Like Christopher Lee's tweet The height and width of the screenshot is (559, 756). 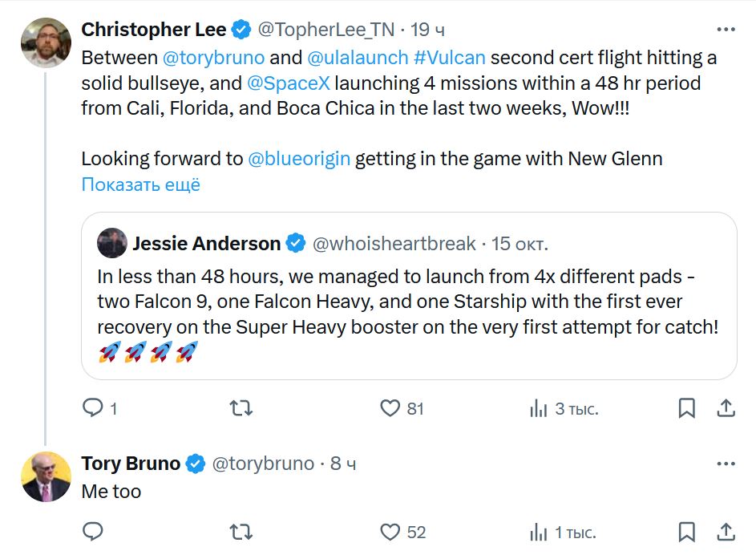click(x=390, y=408)
